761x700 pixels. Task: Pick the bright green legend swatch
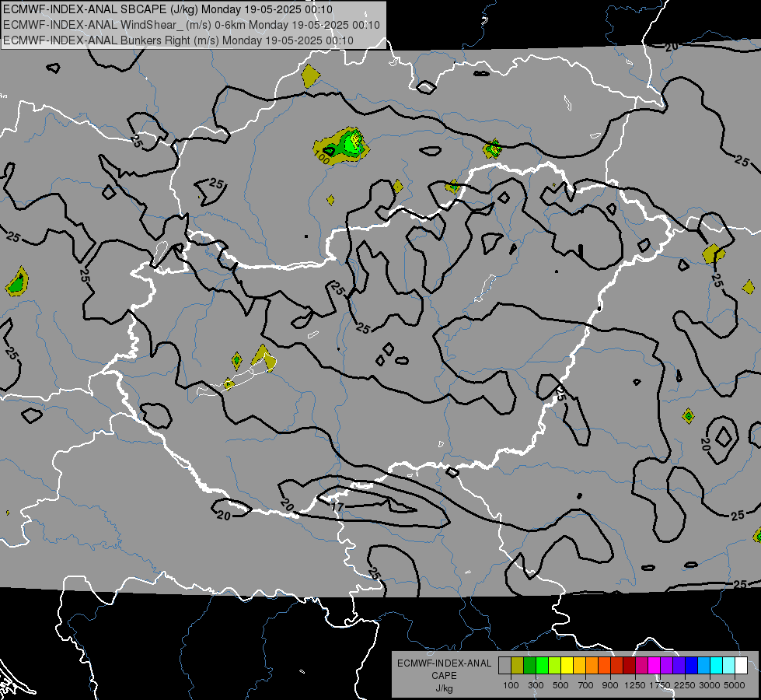[x=542, y=666]
